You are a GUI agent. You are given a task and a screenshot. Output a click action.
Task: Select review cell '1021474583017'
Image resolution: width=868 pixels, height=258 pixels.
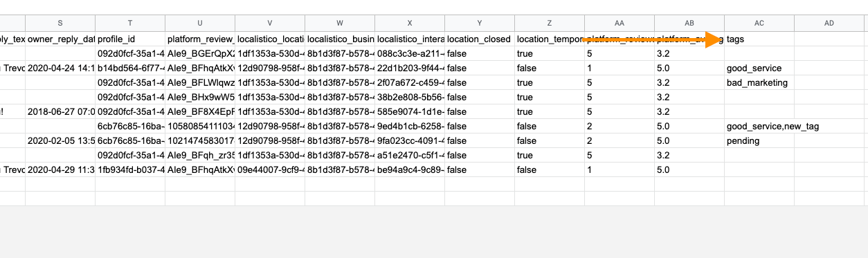[x=200, y=141]
